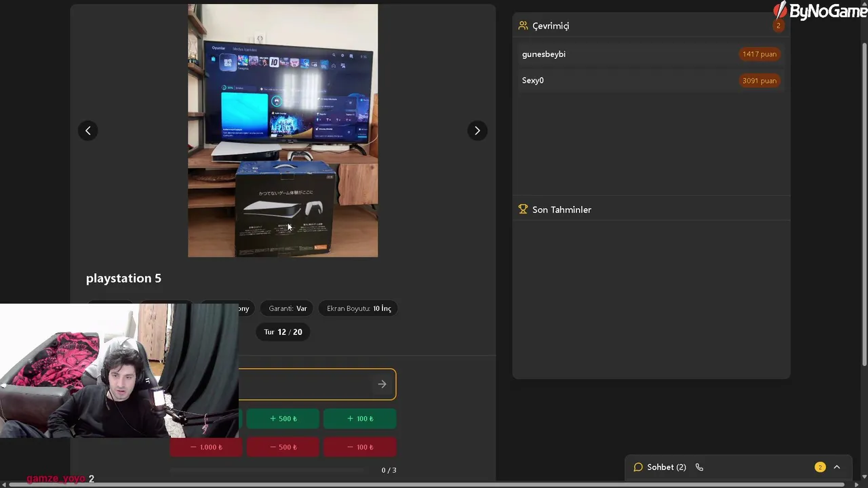Add 500 ₺ to the guess
This screenshot has width=868, height=488.
coord(283,419)
